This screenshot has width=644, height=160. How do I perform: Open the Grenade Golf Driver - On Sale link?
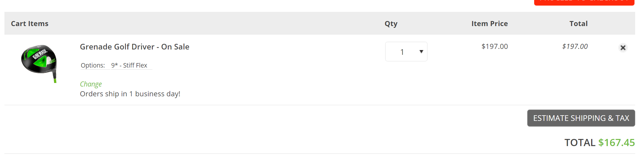134,47
